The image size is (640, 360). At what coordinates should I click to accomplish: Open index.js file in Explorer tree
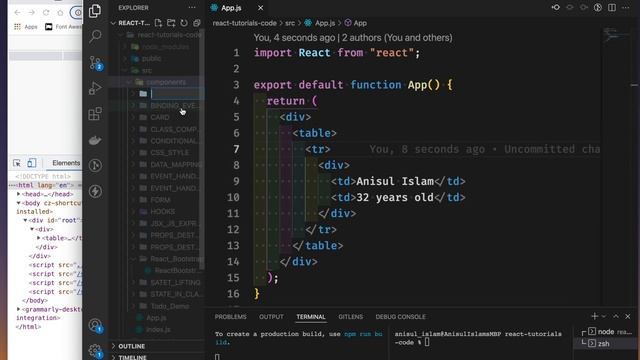tap(158, 329)
